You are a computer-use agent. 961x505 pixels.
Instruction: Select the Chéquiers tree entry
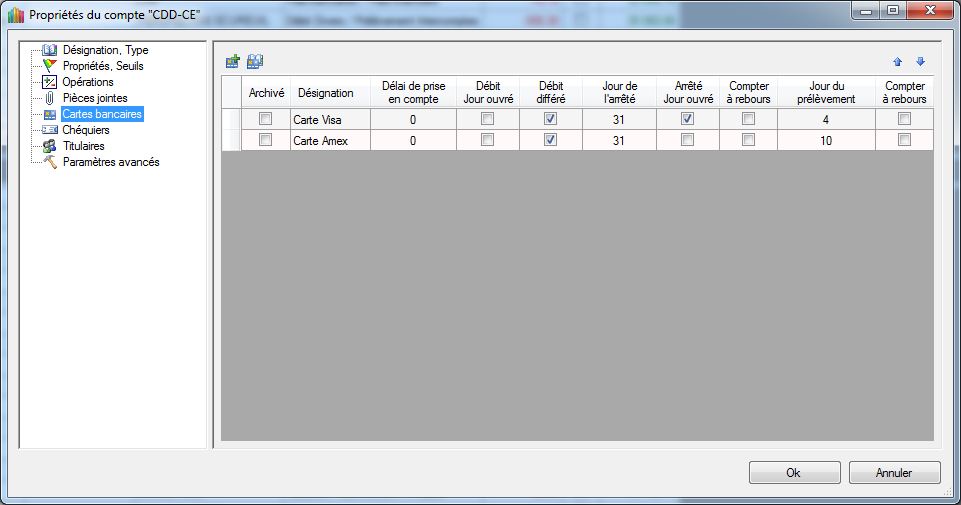pyautogui.click(x=86, y=130)
